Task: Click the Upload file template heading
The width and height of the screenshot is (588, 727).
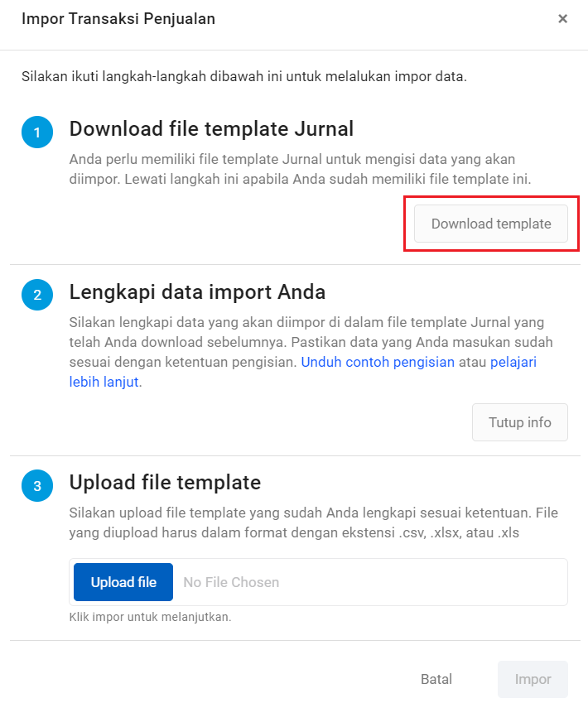Action: (165, 482)
